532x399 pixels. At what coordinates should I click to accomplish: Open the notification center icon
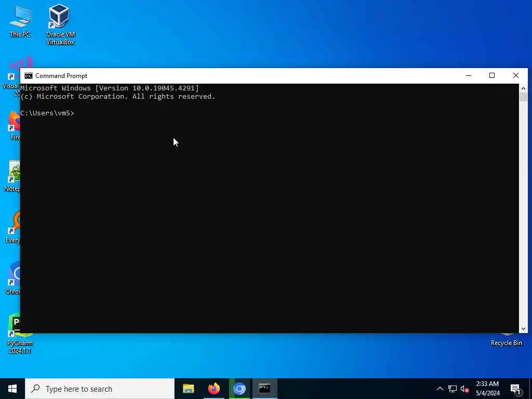pyautogui.click(x=515, y=389)
